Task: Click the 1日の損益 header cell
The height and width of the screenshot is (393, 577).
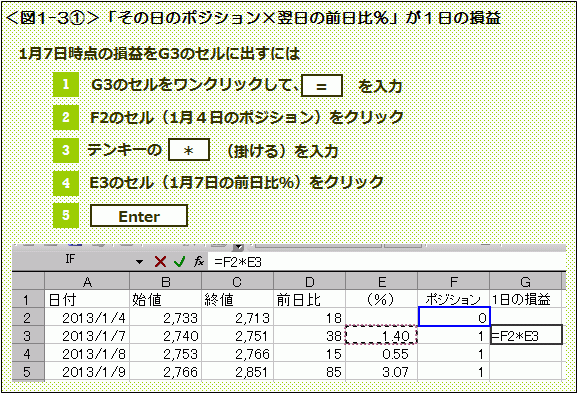Action: pyautogui.click(x=525, y=299)
